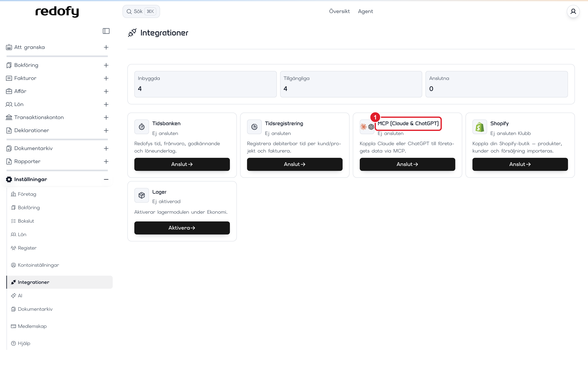The image size is (588, 367).
Task: Click the redofy logo
Action: (x=57, y=11)
